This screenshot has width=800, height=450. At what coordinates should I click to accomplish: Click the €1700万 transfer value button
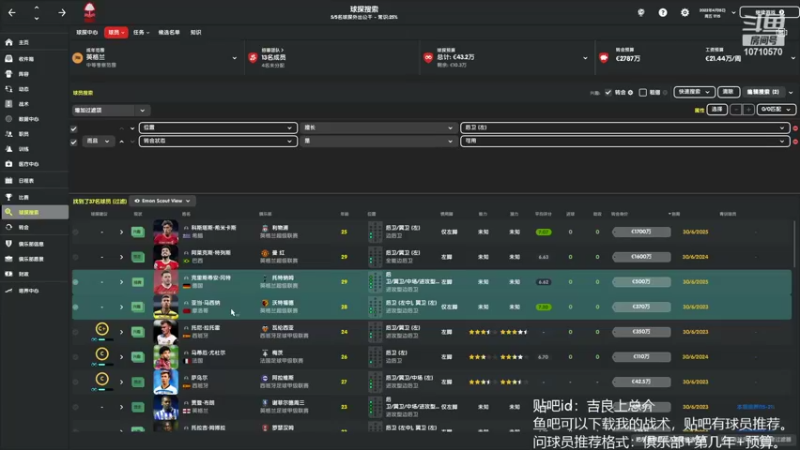641,232
